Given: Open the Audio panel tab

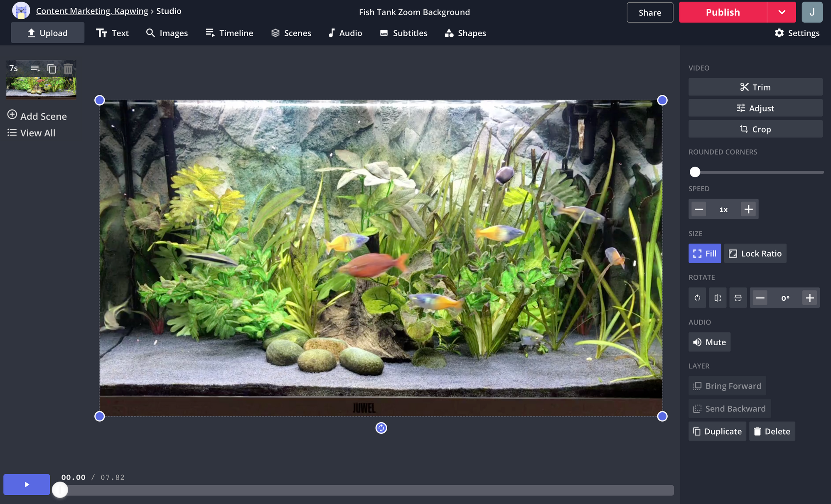Looking at the screenshot, I should tap(345, 33).
